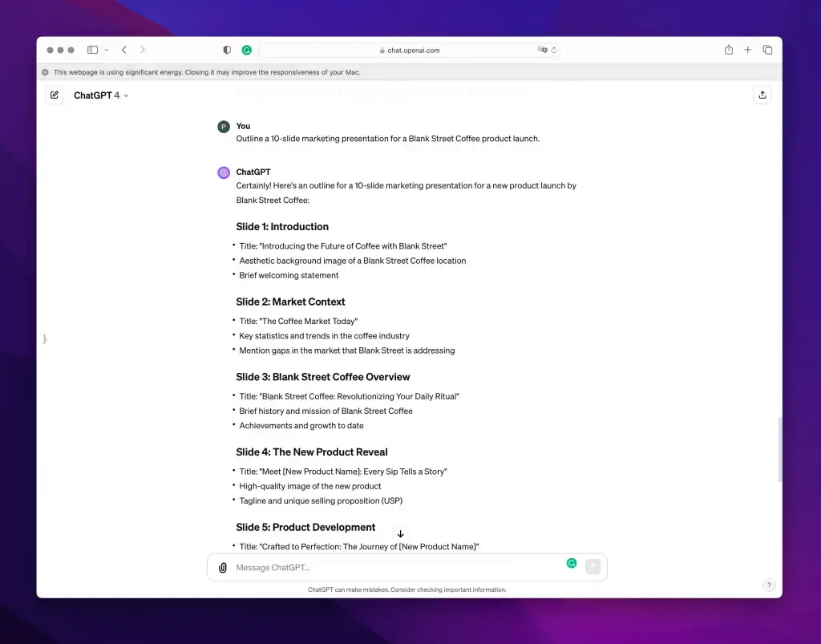Click the chat.openai.com address bar
821x644 pixels.
tap(411, 49)
